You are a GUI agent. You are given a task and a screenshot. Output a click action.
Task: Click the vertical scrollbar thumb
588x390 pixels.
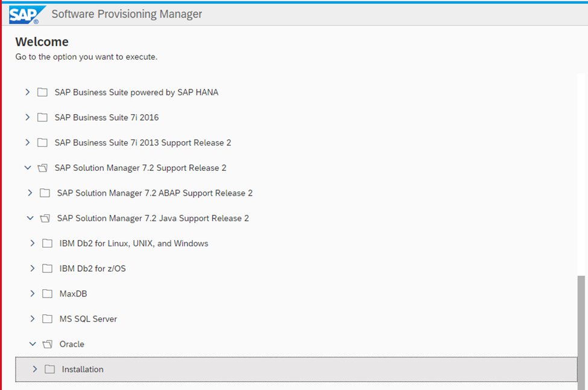(x=581, y=333)
